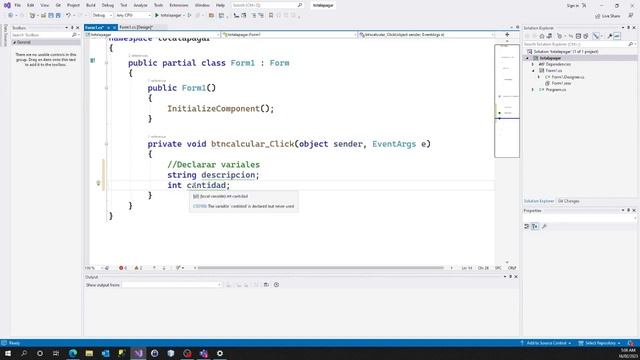Collapse the Form1.cs node
Image resolution: width=640 pixels, height=360 pixels.
533,71
